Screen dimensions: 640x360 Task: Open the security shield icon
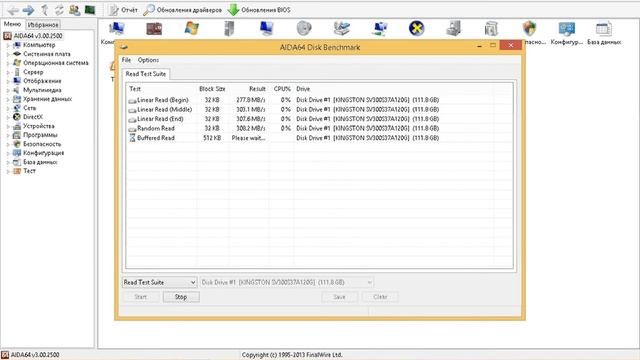tap(529, 29)
